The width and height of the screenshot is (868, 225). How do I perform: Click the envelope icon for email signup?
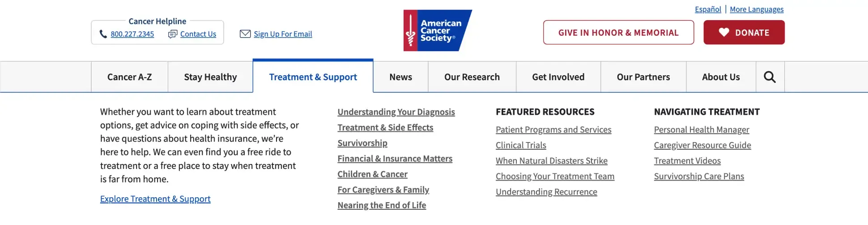coord(245,34)
